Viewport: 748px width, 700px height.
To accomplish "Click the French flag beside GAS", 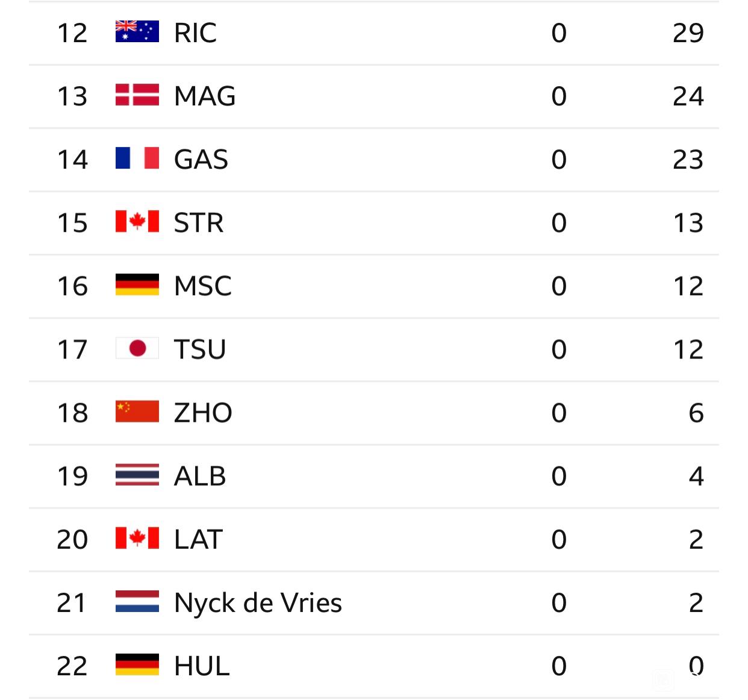I will [137, 158].
